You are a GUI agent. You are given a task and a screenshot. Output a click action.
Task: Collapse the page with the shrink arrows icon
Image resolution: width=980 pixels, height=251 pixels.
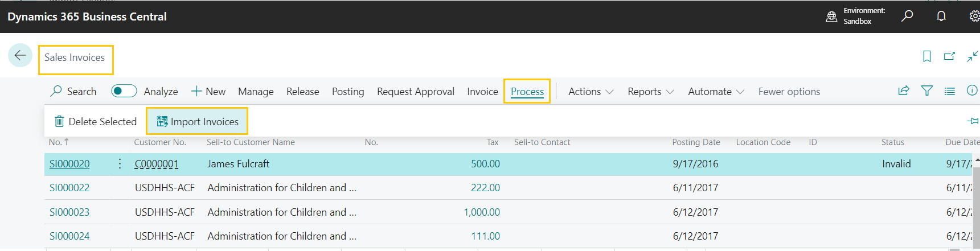[x=973, y=56]
